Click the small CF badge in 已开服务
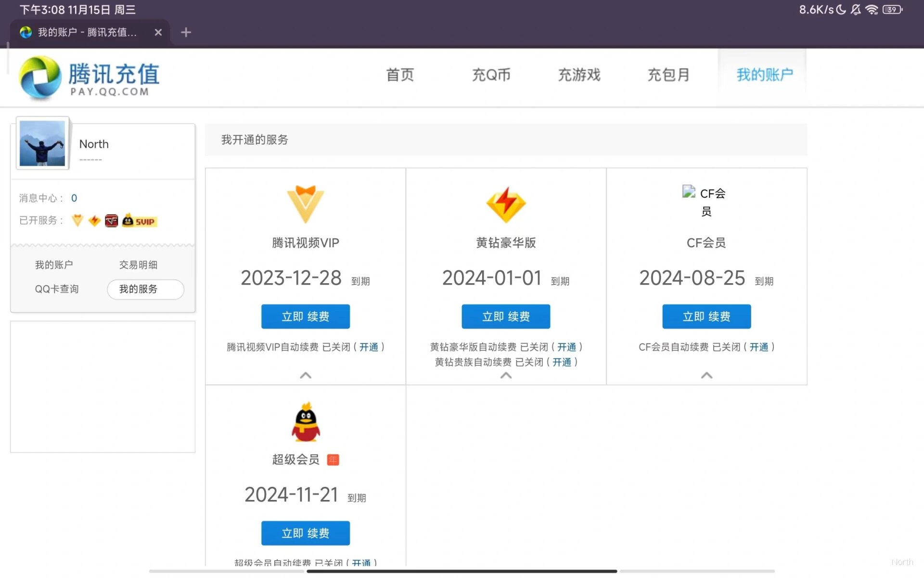Viewport: 924px width, 578px height. pyautogui.click(x=111, y=221)
